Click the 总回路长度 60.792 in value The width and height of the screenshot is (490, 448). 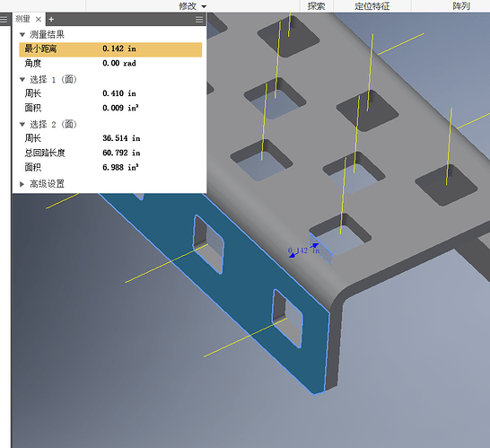[121, 153]
